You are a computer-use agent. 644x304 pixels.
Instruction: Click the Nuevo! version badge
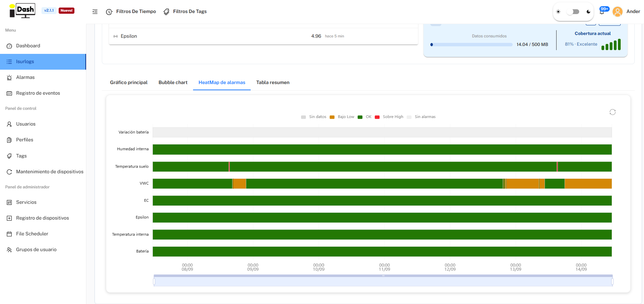click(x=67, y=11)
